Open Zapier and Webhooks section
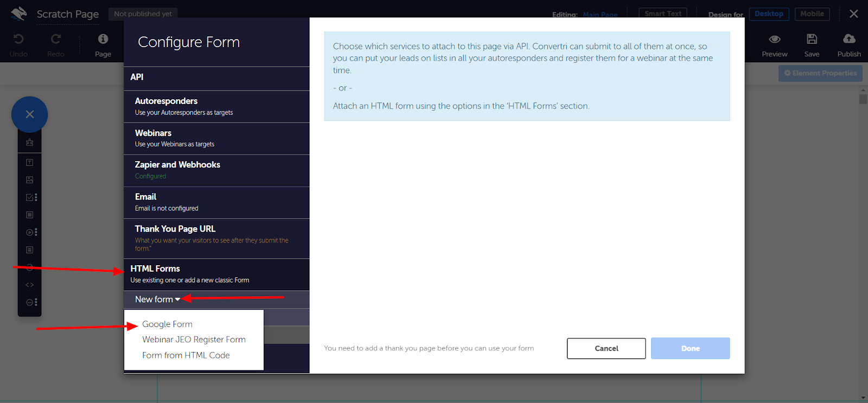868x403 pixels. 216,170
